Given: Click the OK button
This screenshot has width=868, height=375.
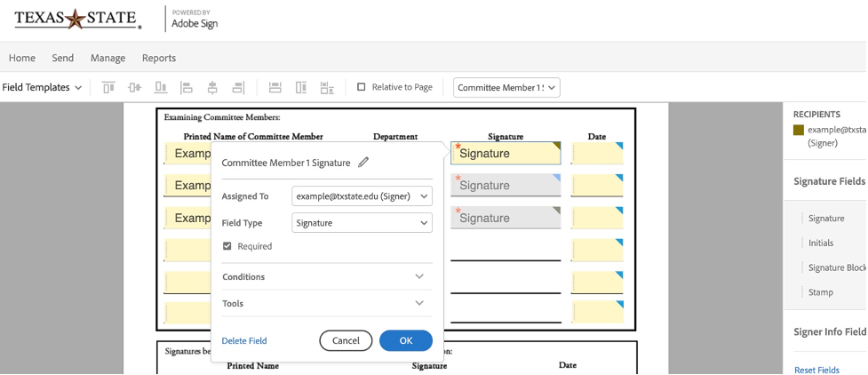Looking at the screenshot, I should (x=406, y=340).
